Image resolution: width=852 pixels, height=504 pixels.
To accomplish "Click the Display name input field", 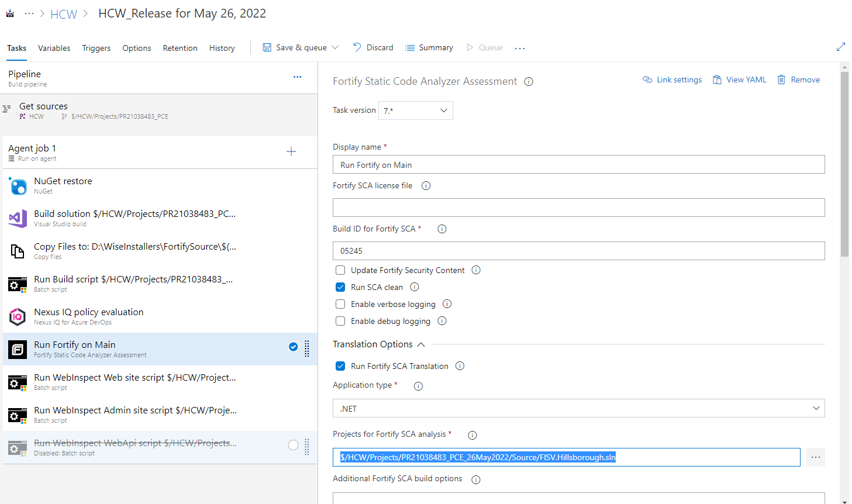I will (x=578, y=165).
